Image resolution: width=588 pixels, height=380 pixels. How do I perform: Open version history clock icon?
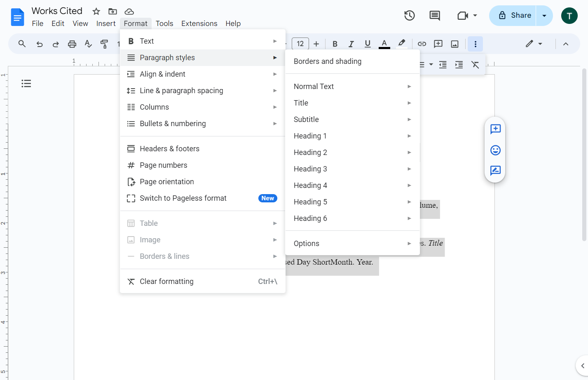409,16
